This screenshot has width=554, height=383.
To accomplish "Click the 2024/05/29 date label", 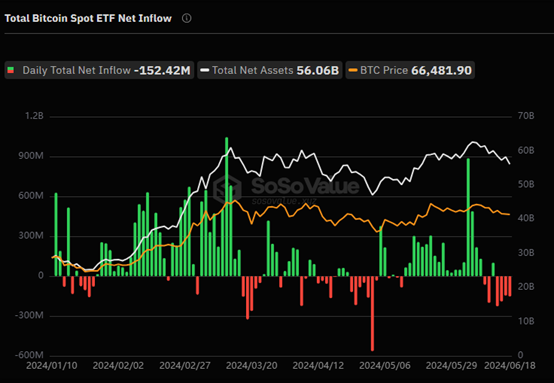I will tap(451, 365).
